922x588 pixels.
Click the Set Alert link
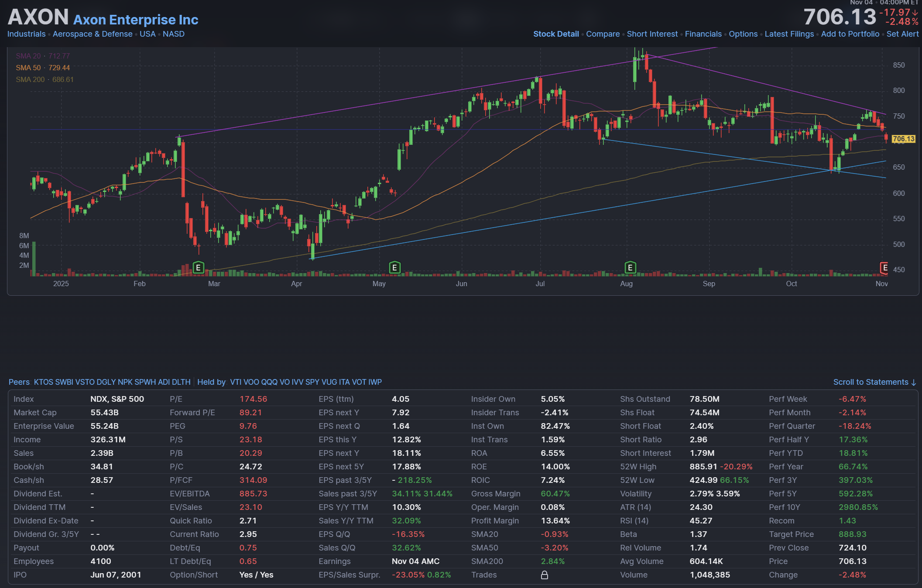coord(902,34)
